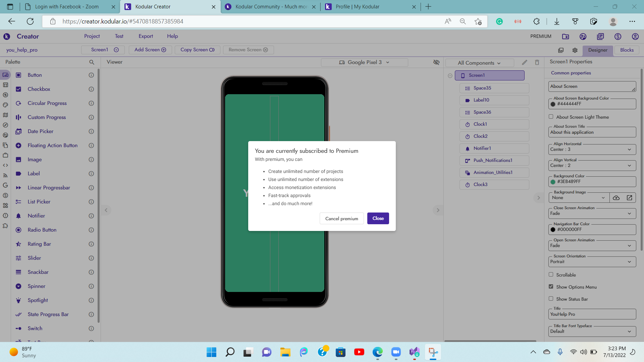The width and height of the screenshot is (644, 362).
Task: Toggle hidden components visibility in Viewer
Action: pos(436,62)
